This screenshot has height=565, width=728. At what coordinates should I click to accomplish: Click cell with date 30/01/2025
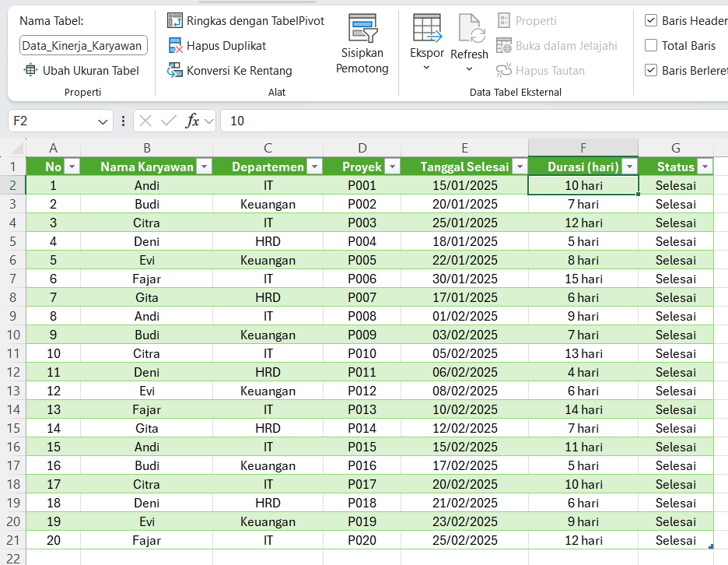tap(465, 279)
